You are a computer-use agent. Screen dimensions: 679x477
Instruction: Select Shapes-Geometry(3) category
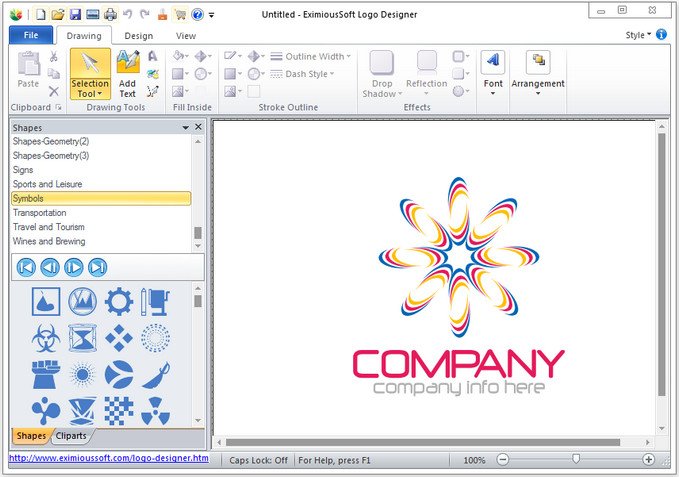point(101,155)
